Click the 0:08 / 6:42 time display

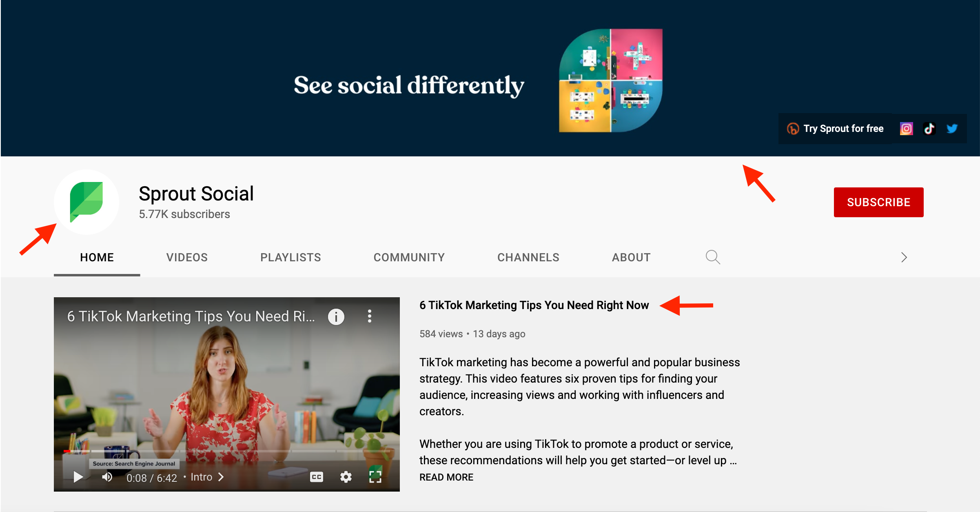152,478
